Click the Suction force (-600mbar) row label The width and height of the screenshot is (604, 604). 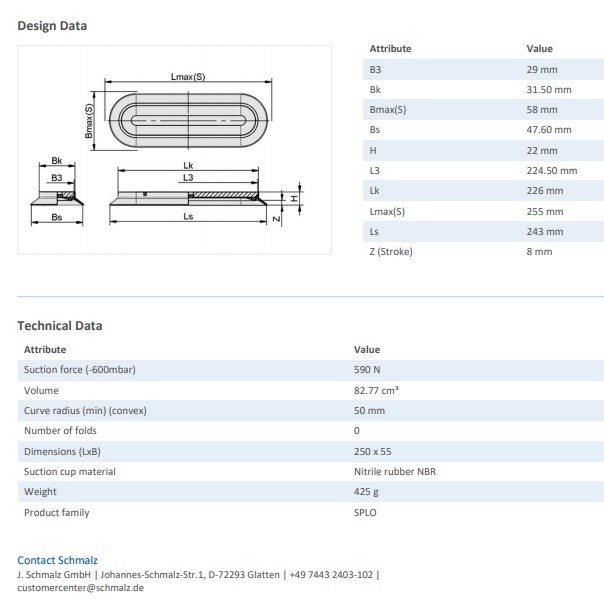pyautogui.click(x=79, y=370)
